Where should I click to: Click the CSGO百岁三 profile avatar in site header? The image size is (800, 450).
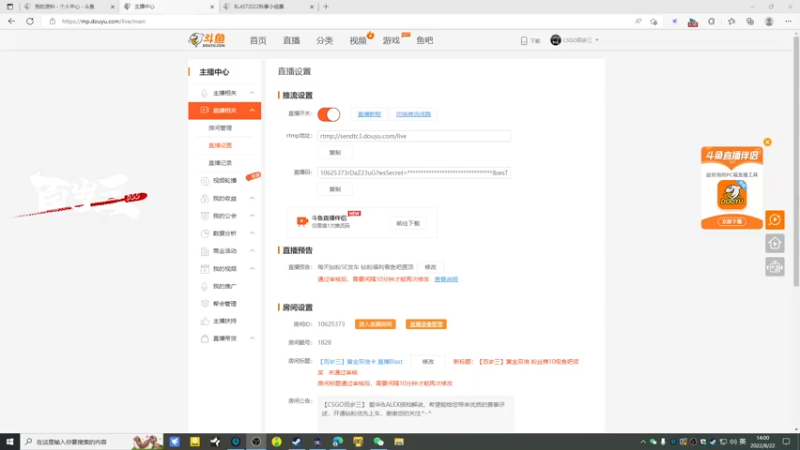[556, 40]
